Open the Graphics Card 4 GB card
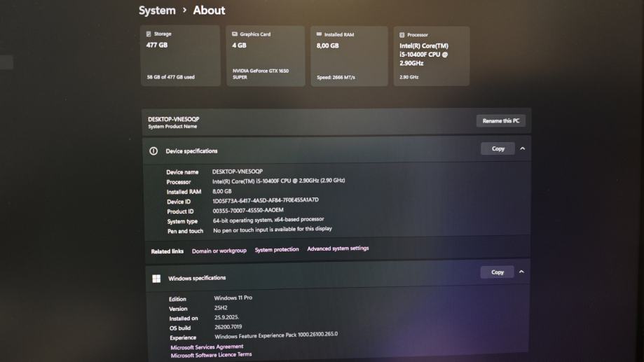The image size is (644, 362). 266,56
